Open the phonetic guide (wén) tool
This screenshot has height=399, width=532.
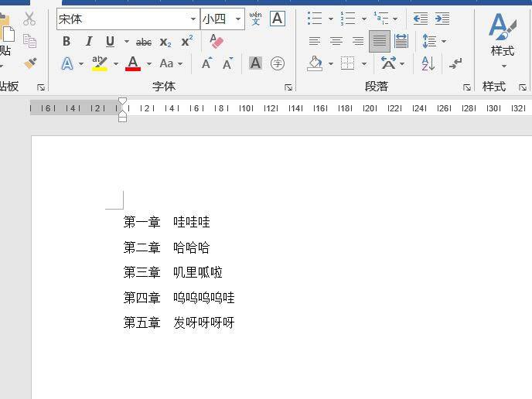tap(255, 19)
